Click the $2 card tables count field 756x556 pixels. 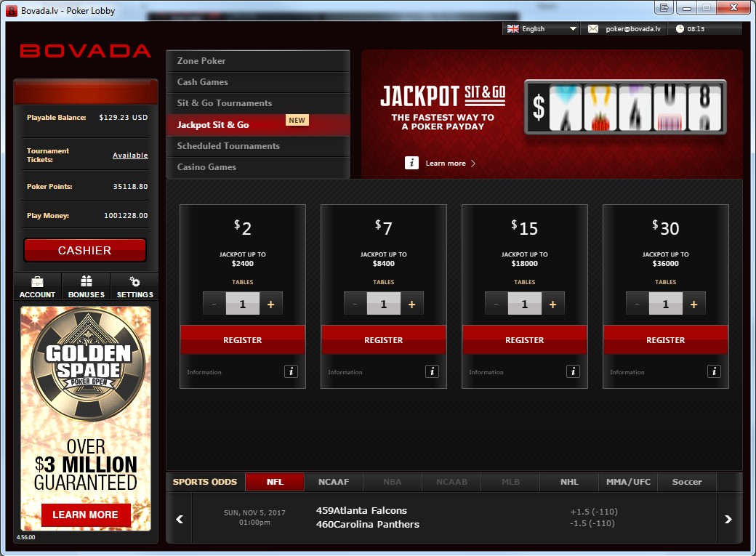point(243,305)
